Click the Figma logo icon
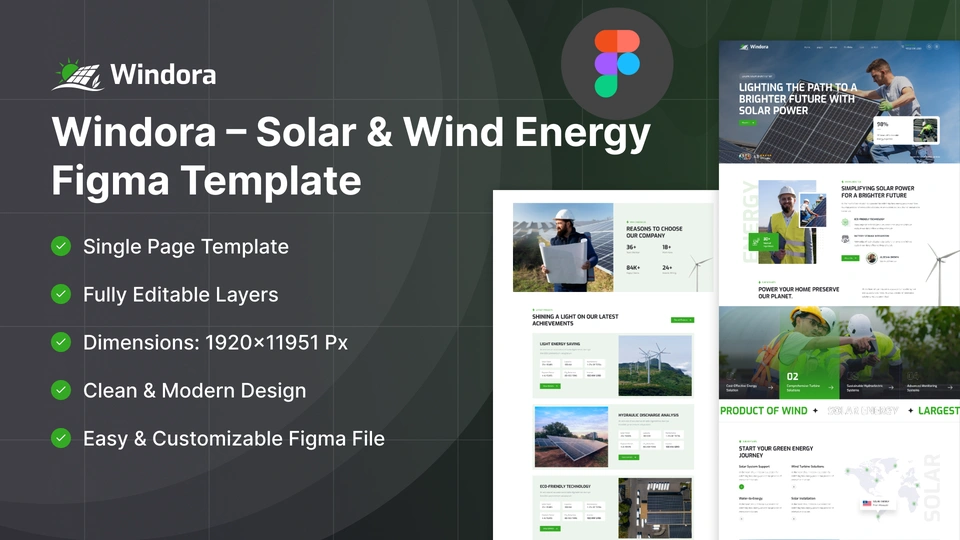 coord(617,63)
